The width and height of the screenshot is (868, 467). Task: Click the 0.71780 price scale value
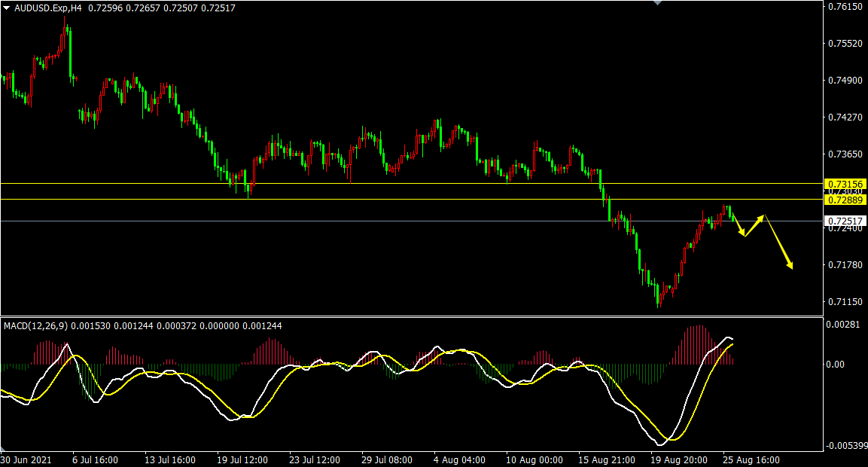[x=845, y=265]
